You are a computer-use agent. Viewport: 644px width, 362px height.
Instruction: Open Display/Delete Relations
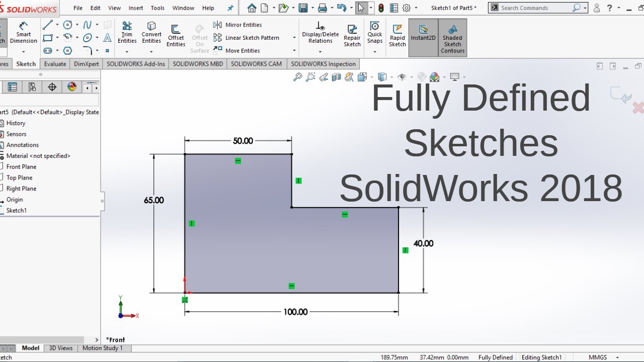[x=320, y=33]
